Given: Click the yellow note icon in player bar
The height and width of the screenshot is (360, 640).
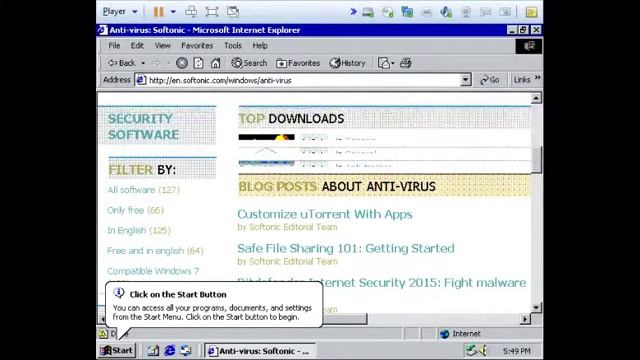Looking at the screenshot, I should tap(531, 12).
